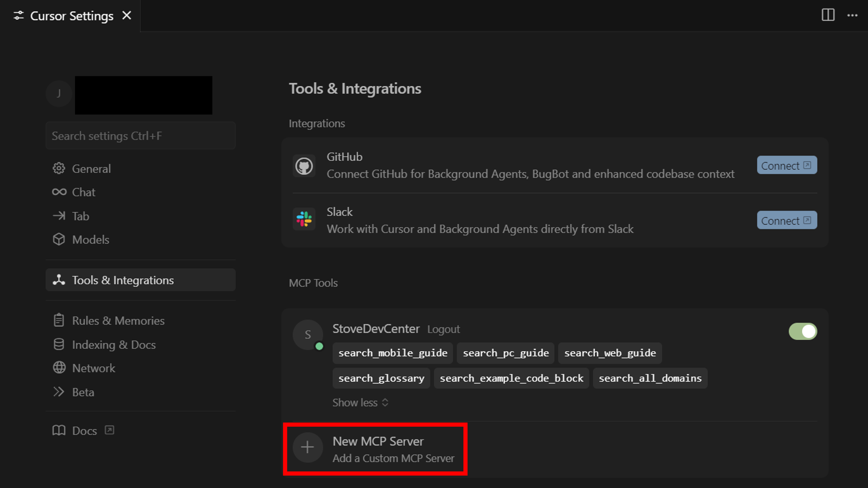Click the plus icon for New MCP Server

click(308, 447)
